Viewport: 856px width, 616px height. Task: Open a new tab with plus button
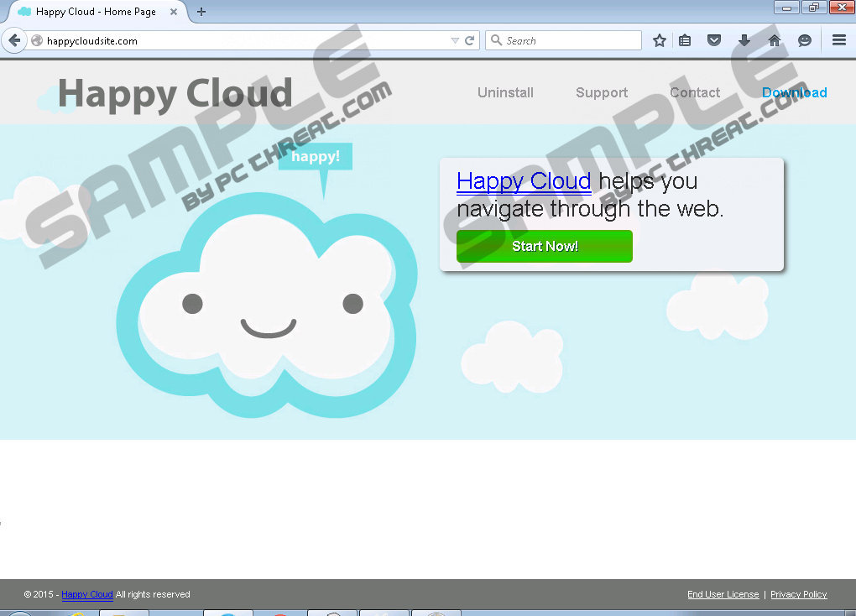201,12
